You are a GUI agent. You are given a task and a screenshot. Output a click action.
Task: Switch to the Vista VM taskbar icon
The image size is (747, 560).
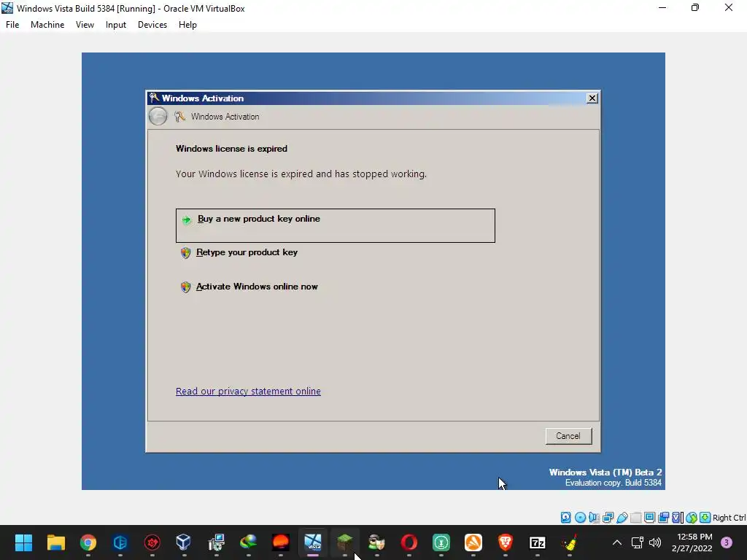(313, 542)
